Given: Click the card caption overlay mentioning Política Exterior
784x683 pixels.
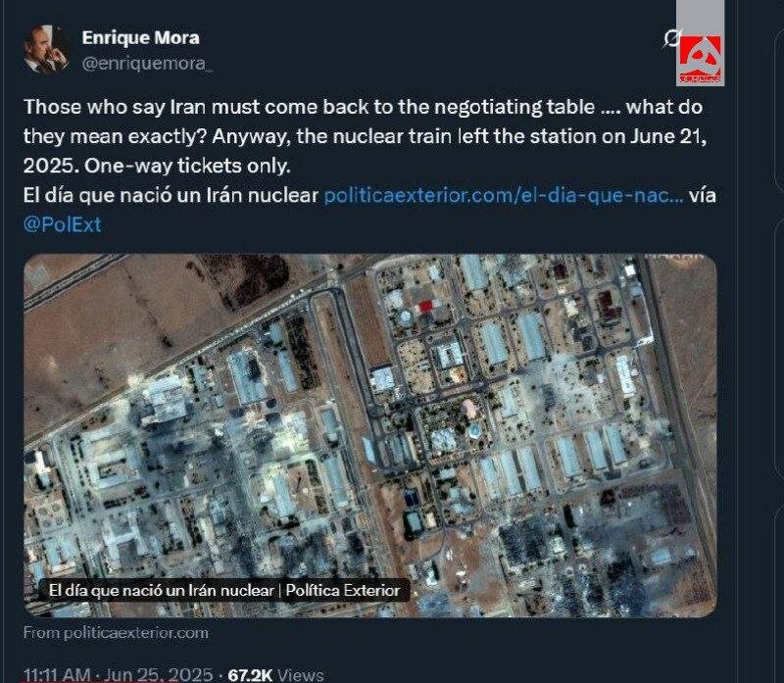Looking at the screenshot, I should tap(223, 591).
